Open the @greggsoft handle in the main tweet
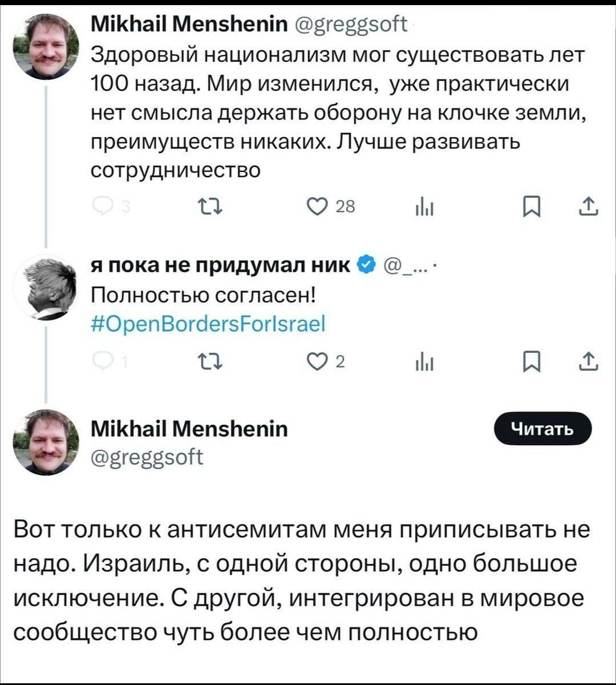The height and width of the screenshot is (685, 616). coord(147,457)
